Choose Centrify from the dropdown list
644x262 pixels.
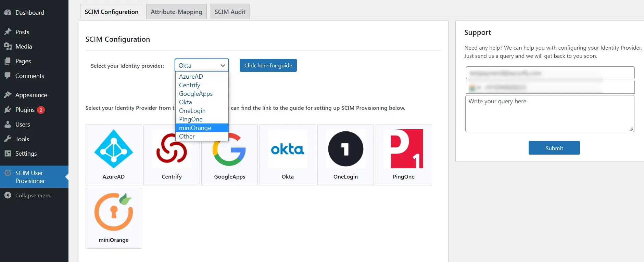point(202,85)
